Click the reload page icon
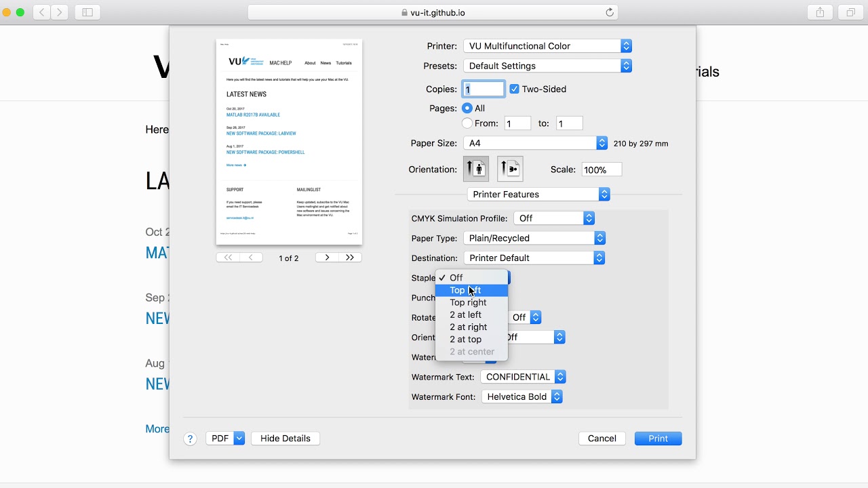Viewport: 868px width, 488px height. click(x=609, y=12)
